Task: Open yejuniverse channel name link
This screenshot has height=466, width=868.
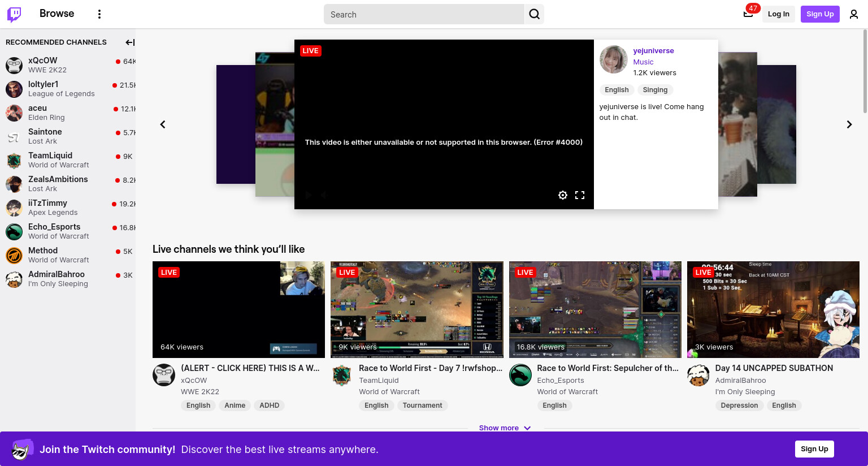Action: point(653,51)
